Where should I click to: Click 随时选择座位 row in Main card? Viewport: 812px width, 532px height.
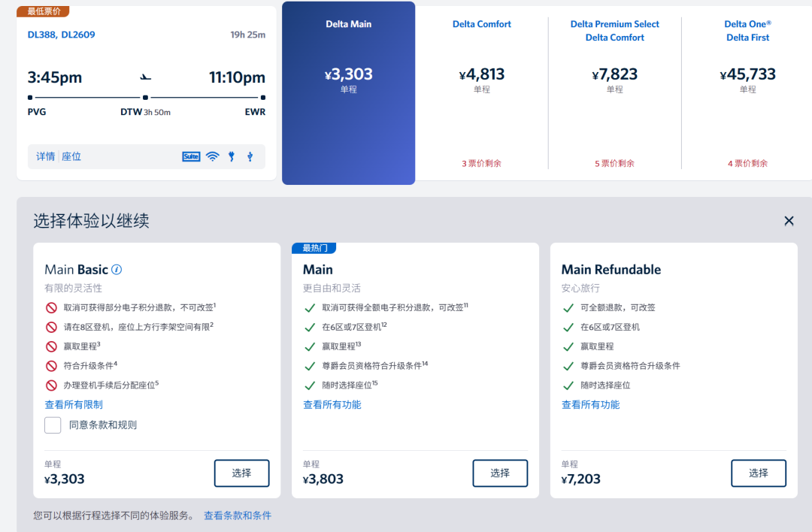point(341,385)
